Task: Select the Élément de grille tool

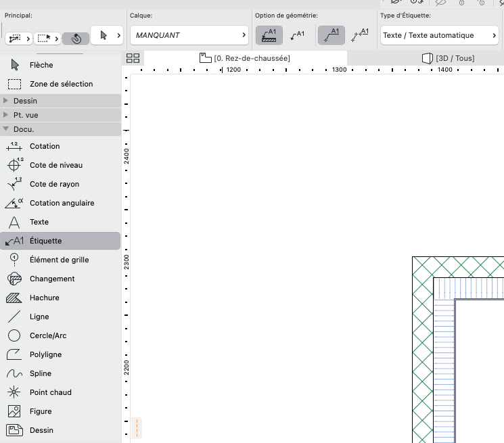Action: [60, 260]
